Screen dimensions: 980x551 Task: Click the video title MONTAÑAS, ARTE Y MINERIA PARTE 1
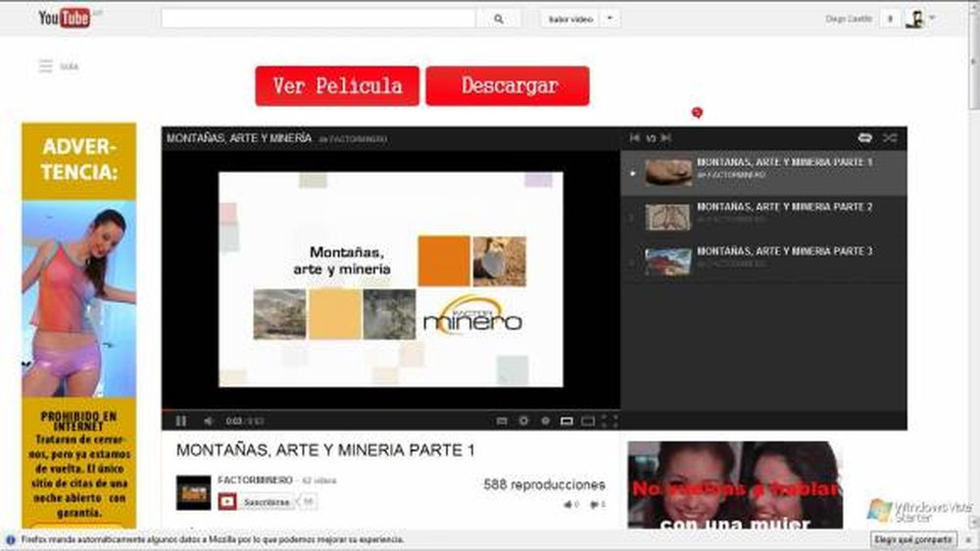coord(325,450)
